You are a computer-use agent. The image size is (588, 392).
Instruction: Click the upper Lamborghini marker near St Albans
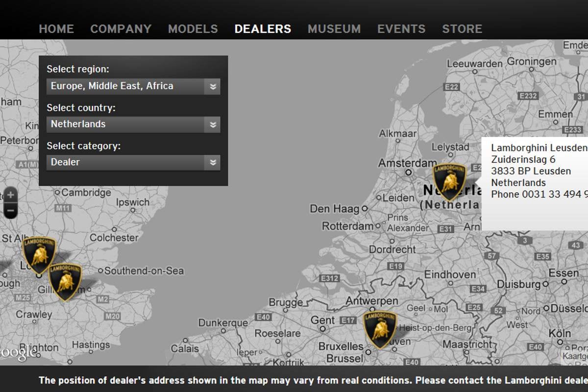pyautogui.click(x=39, y=254)
